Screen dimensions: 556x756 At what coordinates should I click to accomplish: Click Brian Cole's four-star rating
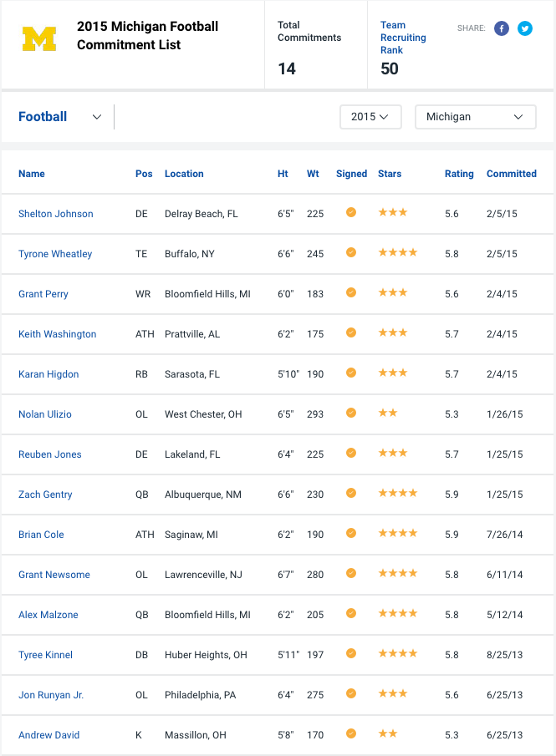pos(398,533)
